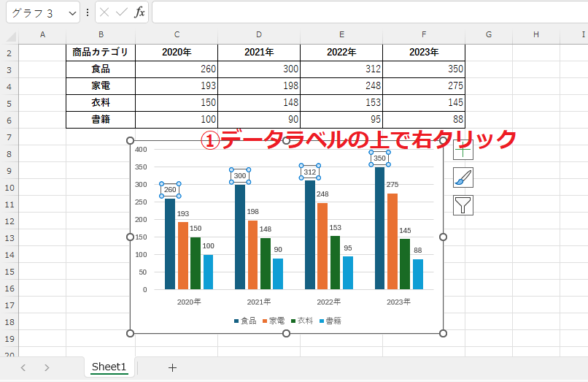Click the 2022年 header cell

[x=341, y=52]
